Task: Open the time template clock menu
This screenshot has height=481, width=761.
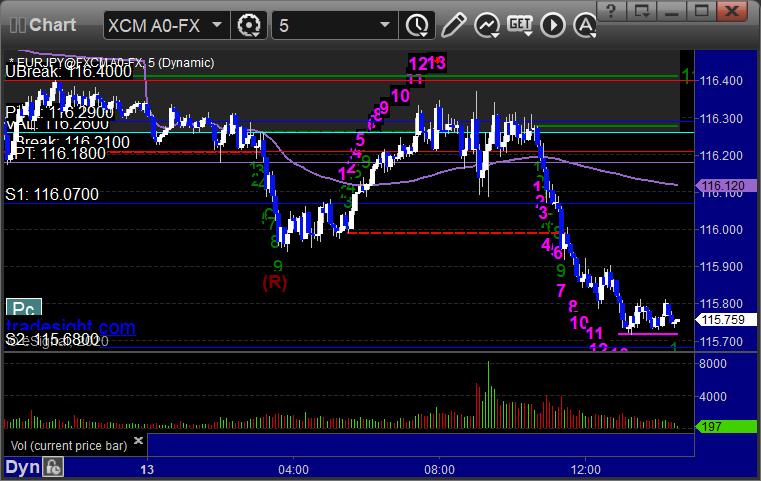Action: pyautogui.click(x=417, y=25)
